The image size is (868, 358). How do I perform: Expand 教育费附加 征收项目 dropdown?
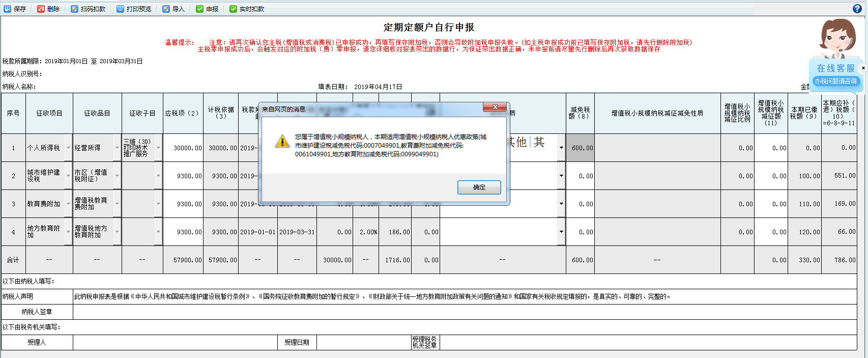(x=68, y=204)
